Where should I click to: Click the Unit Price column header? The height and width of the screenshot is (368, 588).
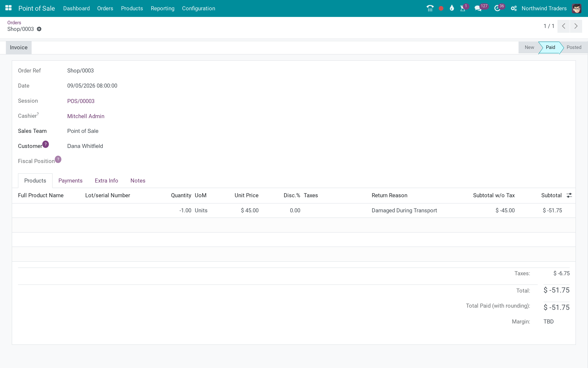pos(246,195)
